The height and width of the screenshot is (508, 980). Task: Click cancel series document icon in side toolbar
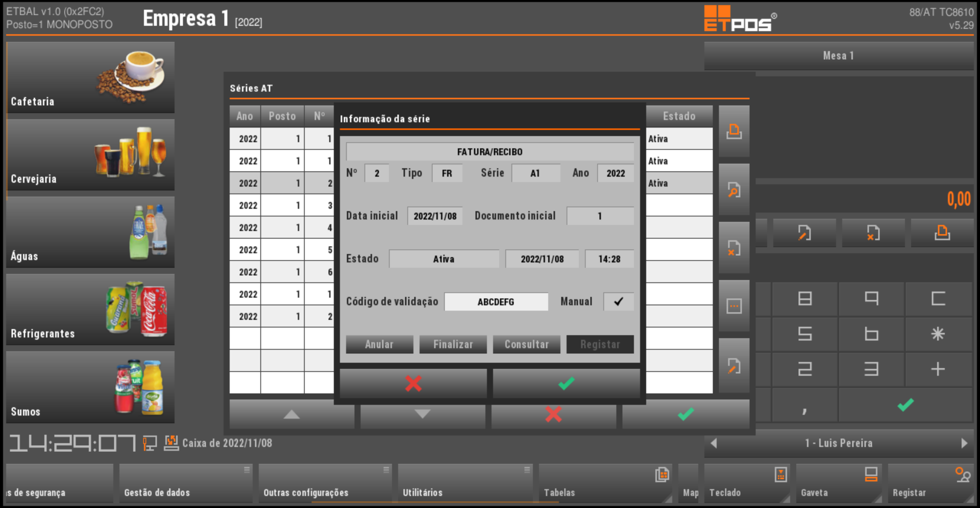[x=734, y=248]
